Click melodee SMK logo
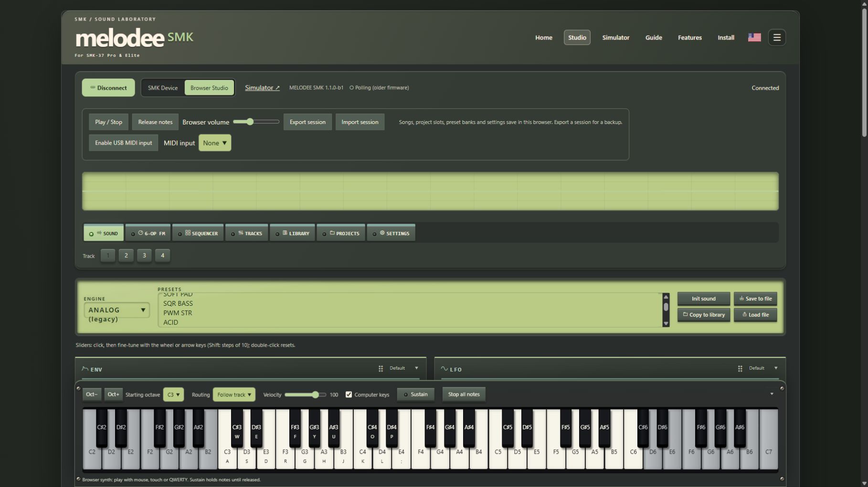Image resolution: width=868 pixels, height=487 pixels. coord(134,38)
